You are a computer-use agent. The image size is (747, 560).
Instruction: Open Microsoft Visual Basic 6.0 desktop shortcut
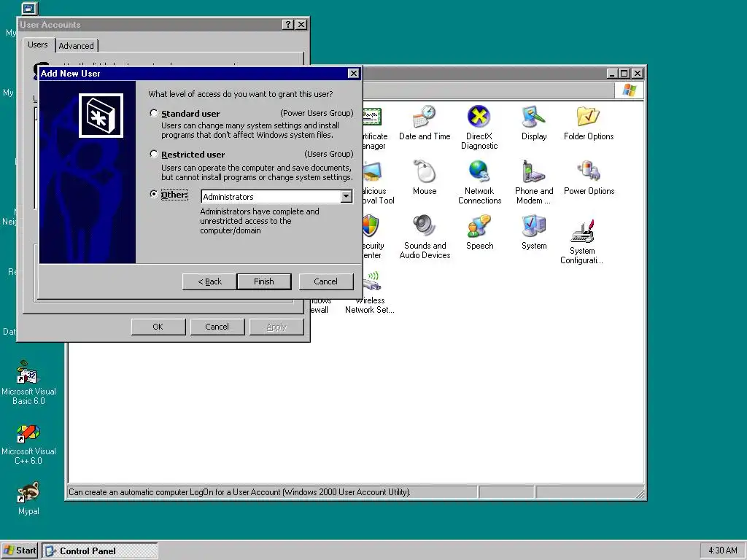(28, 382)
